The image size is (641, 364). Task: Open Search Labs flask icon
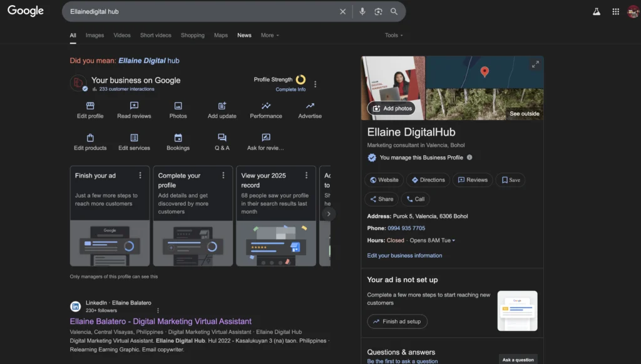[597, 11]
